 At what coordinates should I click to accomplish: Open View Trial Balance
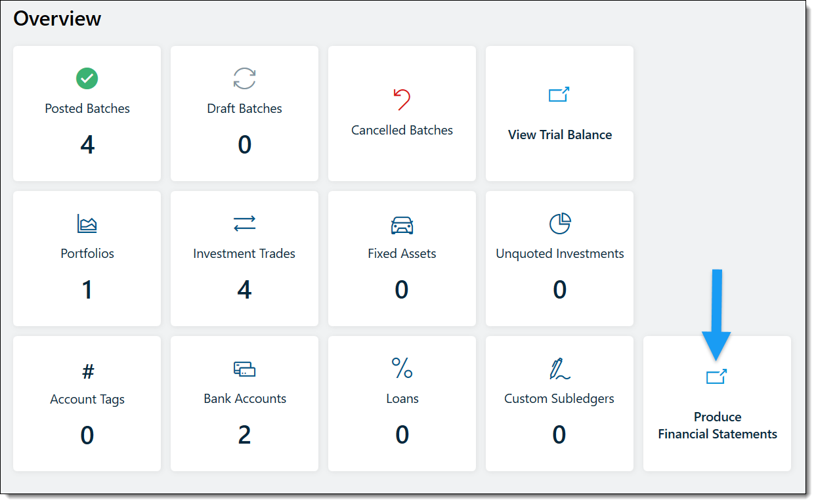click(559, 135)
